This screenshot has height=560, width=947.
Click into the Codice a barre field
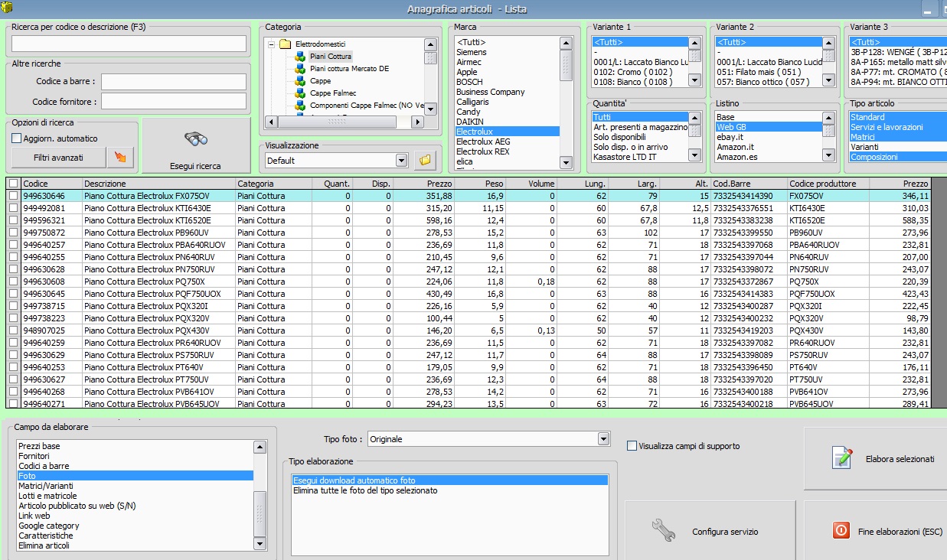(174, 82)
